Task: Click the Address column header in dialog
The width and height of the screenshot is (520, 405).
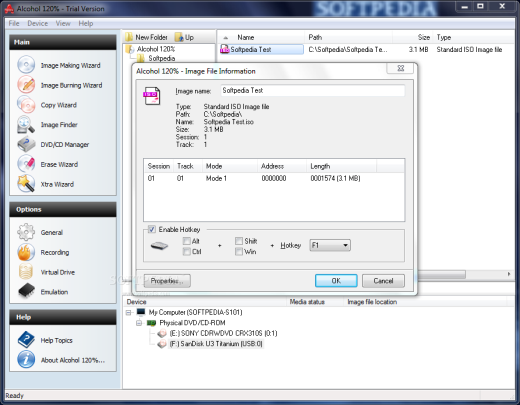Action: 282,166
